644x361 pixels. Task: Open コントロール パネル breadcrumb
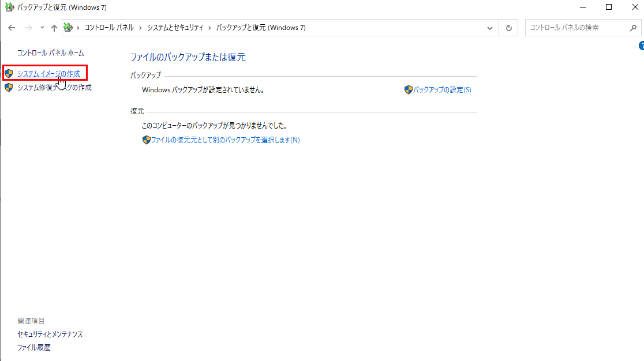(109, 28)
